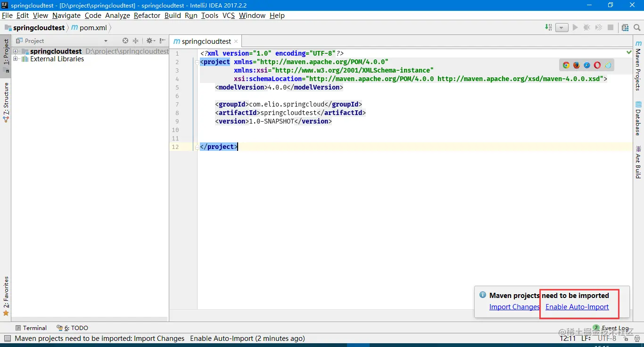
Task: Open the run configuration dropdown
Action: pyautogui.click(x=561, y=27)
